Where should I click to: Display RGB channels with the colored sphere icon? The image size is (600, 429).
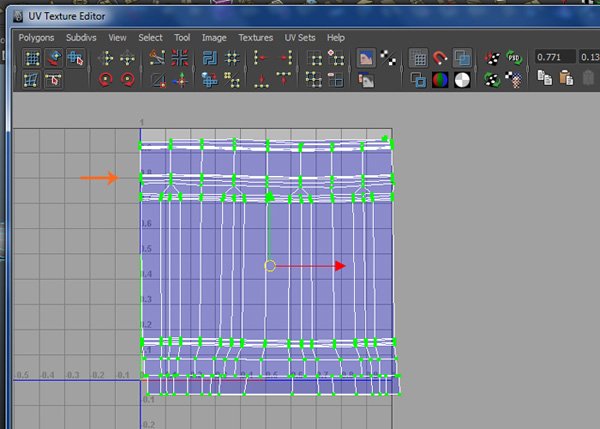440,80
